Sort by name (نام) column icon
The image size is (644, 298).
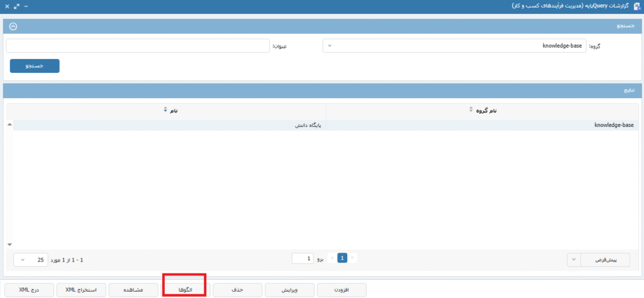[x=165, y=110]
